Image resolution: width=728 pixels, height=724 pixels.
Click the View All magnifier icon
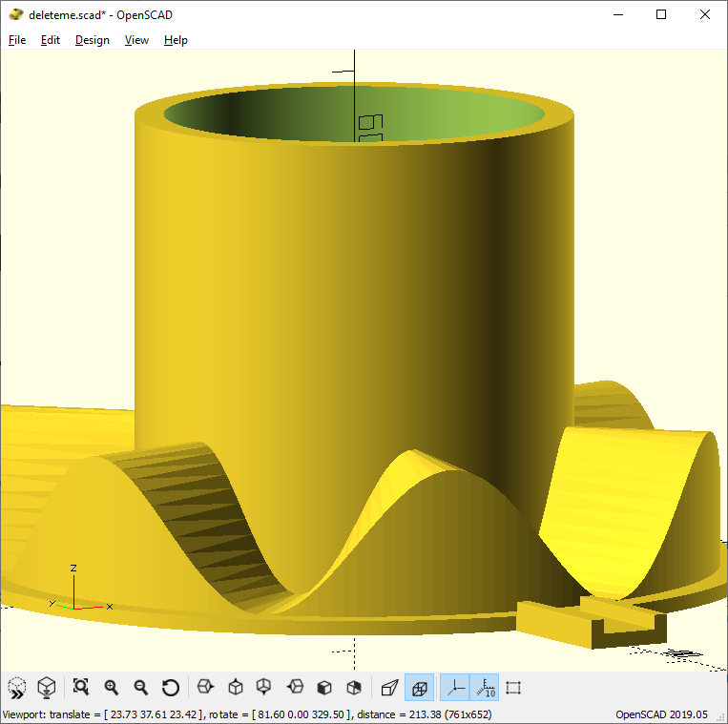click(81, 687)
